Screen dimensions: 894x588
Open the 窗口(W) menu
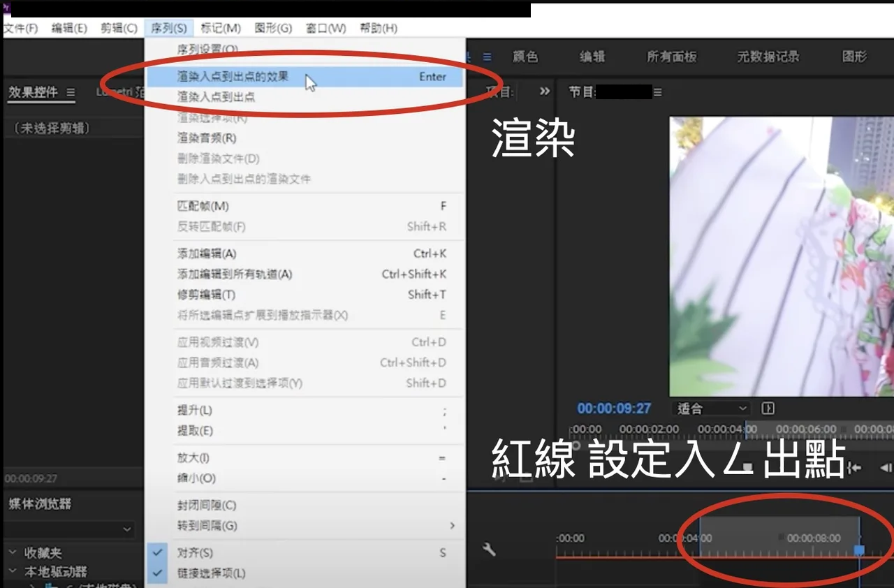pos(325,28)
